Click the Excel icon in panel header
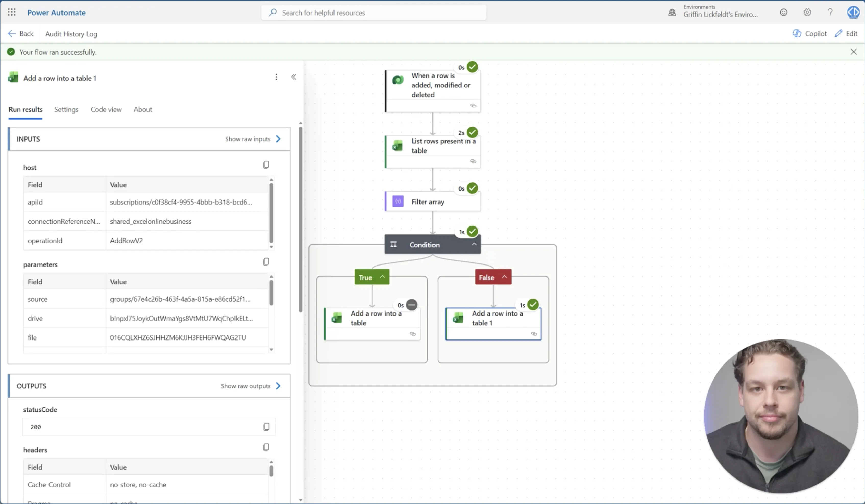Viewport: 865px width, 504px height. click(13, 77)
